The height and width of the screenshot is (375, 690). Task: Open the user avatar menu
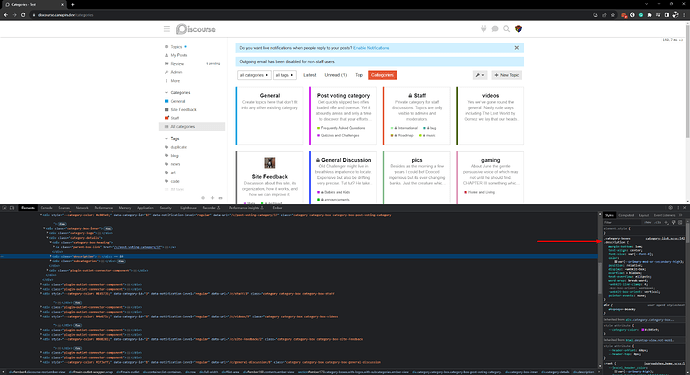(x=518, y=29)
